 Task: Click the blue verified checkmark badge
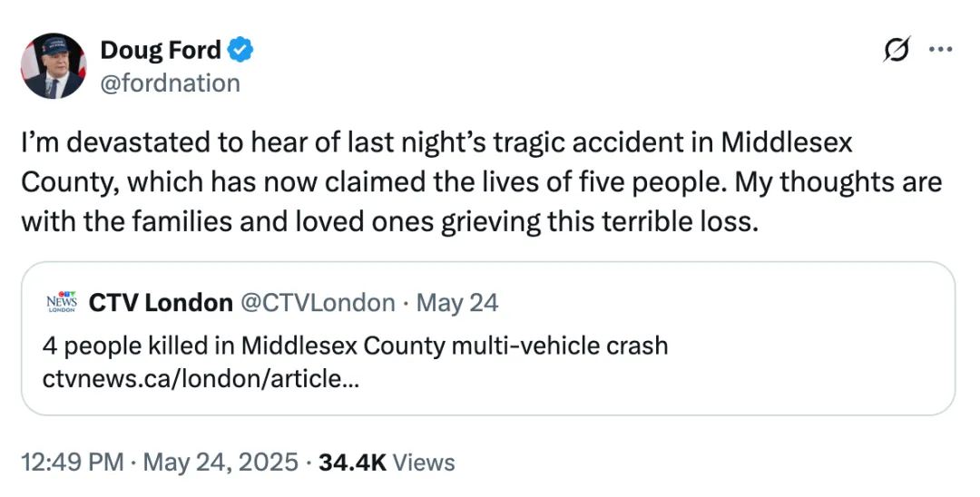(x=240, y=51)
